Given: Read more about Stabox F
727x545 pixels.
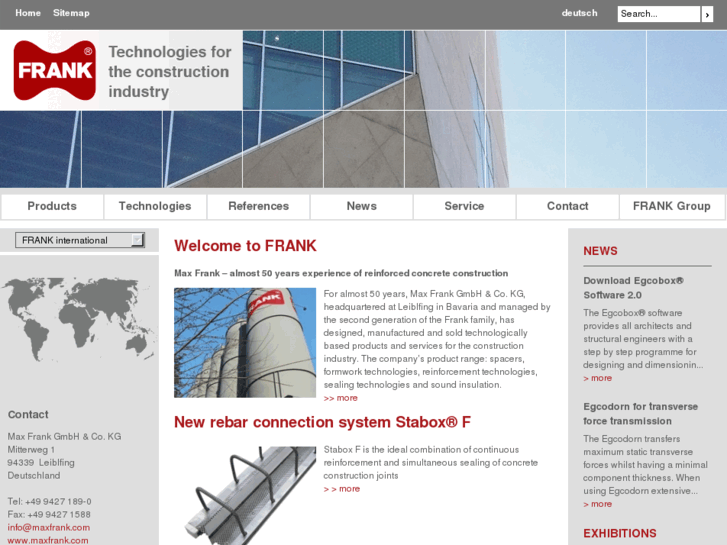Looking at the screenshot, I should click(x=342, y=489).
